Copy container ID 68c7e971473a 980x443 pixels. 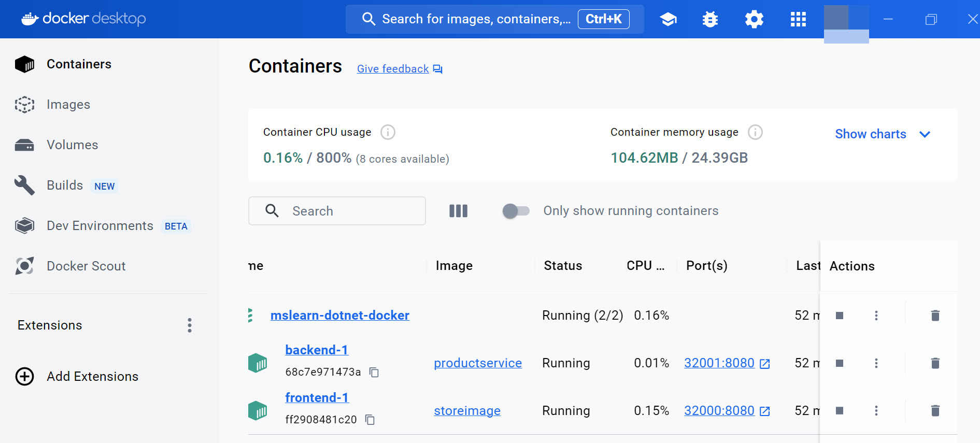point(374,372)
